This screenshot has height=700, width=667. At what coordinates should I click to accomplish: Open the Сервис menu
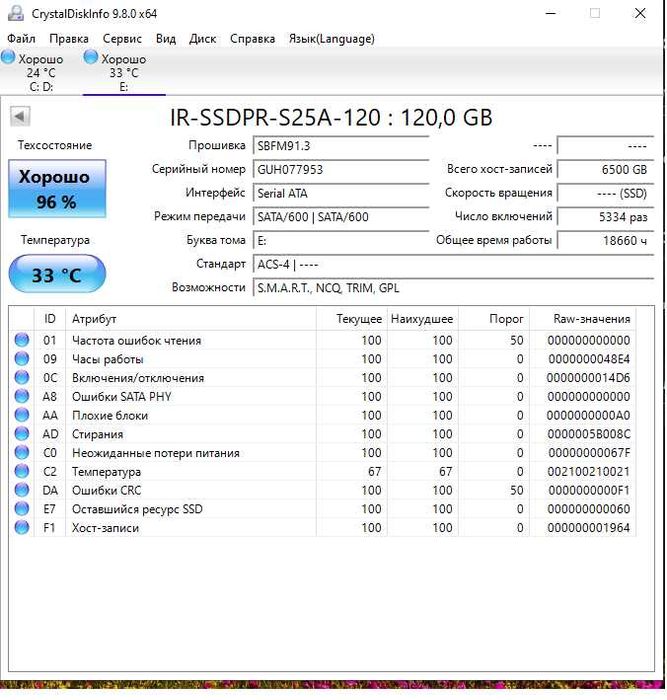click(122, 39)
